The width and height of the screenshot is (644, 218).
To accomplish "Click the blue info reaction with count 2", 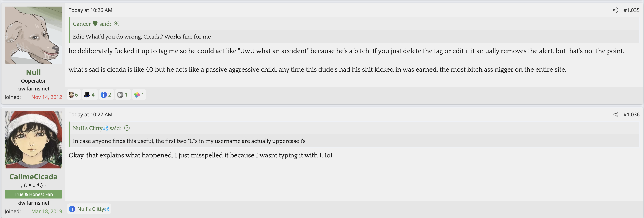I will click(x=103, y=95).
